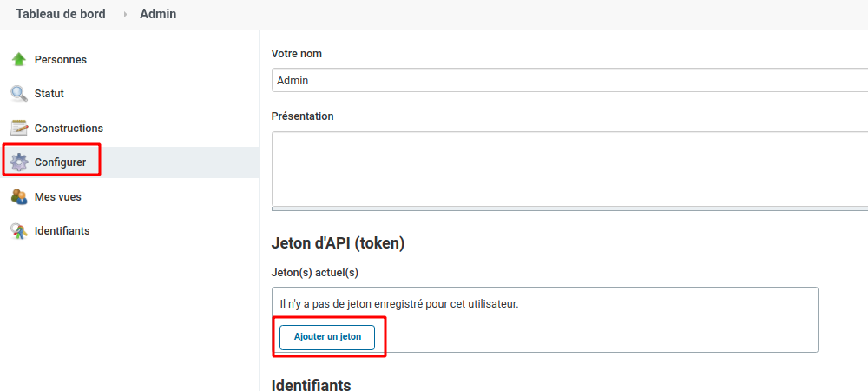Image resolution: width=868 pixels, height=391 pixels.
Task: Click the no registered token message
Action: [x=399, y=304]
